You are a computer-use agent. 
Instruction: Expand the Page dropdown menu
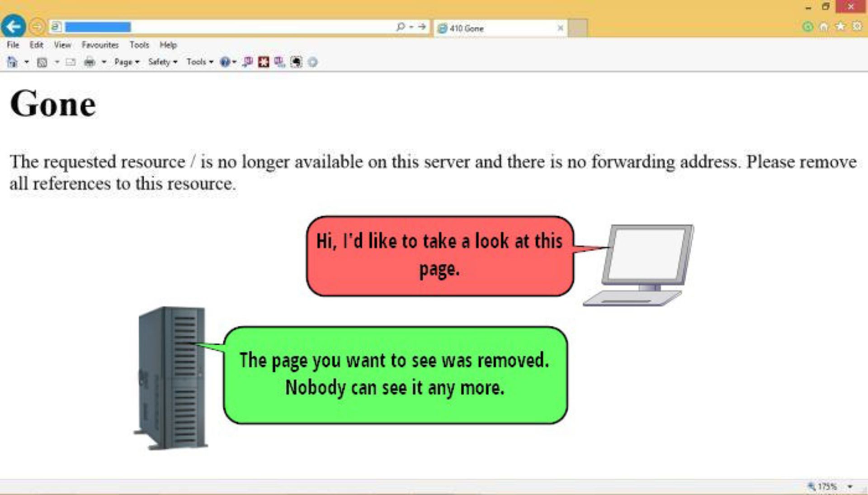pos(127,62)
